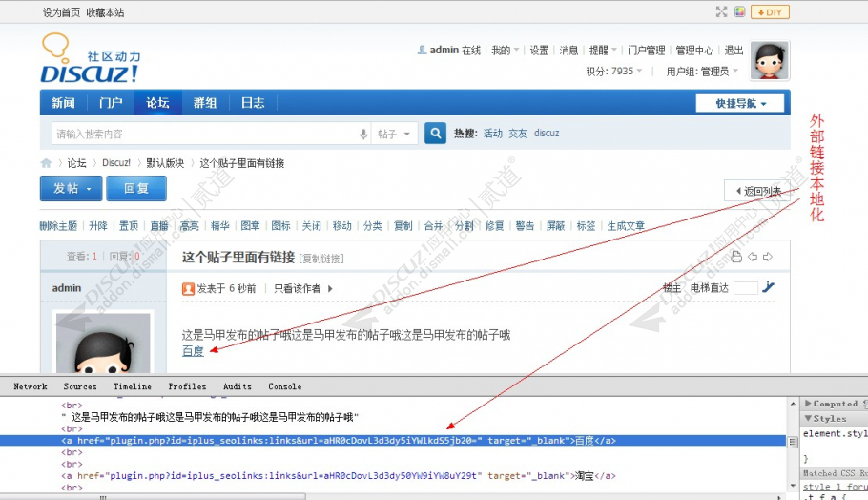Switch to the Sources DevTools tab
The height and width of the screenshot is (500, 868).
(x=80, y=386)
